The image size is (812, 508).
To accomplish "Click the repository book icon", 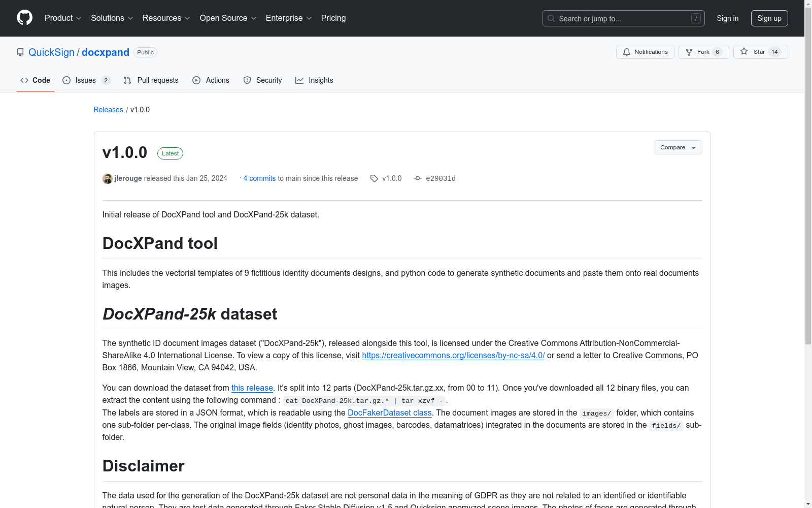I will [x=20, y=52].
